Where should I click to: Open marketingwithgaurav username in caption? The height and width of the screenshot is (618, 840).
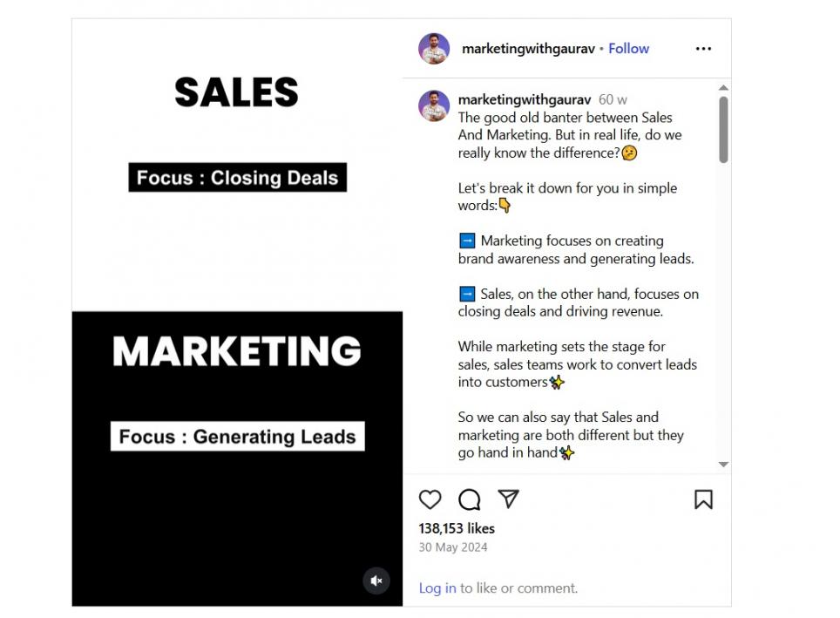525,100
